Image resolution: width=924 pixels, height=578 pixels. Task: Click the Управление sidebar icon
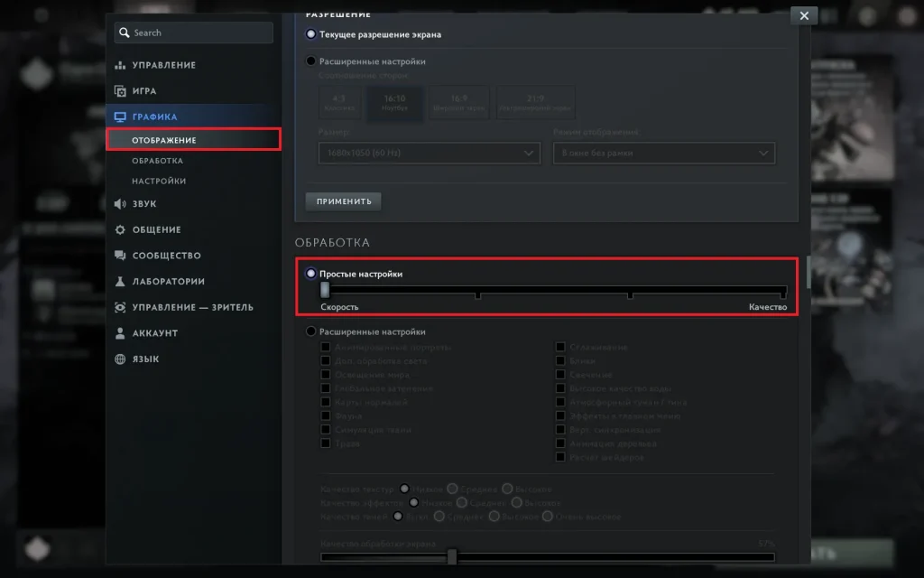point(120,65)
